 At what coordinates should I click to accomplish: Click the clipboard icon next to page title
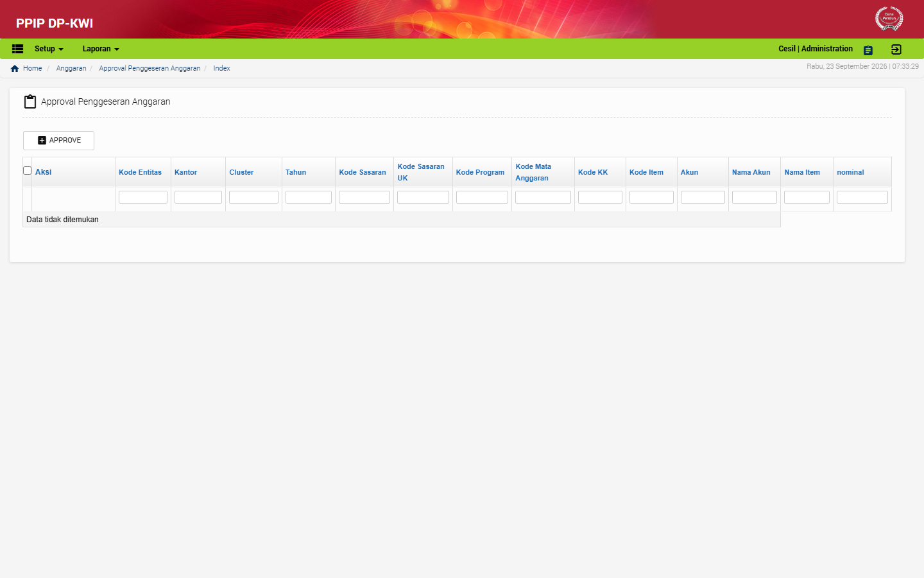point(30,101)
